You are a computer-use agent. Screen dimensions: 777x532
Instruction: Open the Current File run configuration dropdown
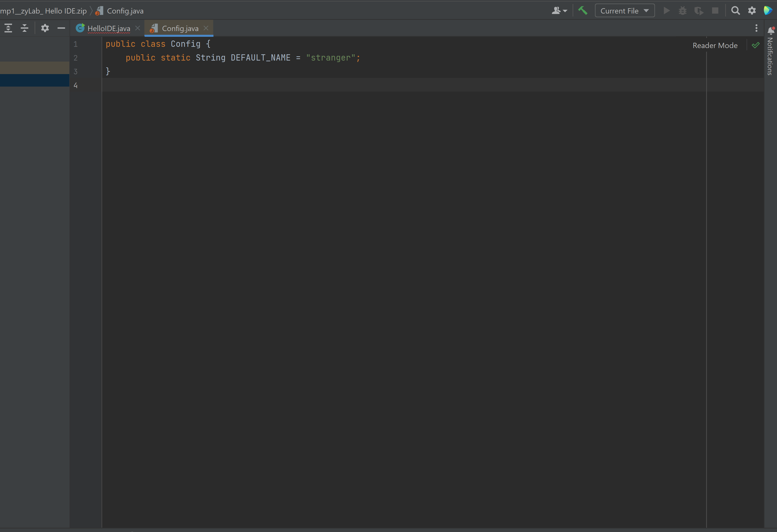pyautogui.click(x=624, y=11)
